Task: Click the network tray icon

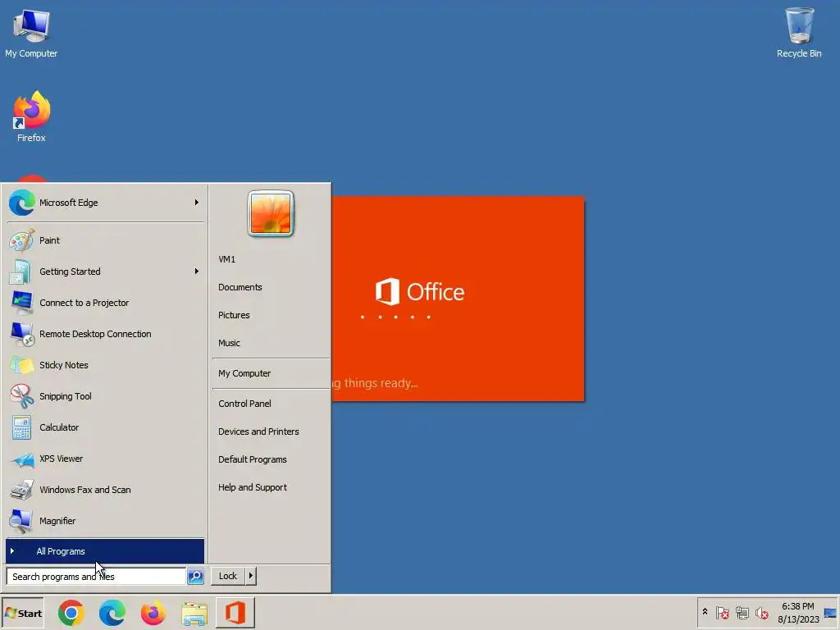Action: point(742,612)
